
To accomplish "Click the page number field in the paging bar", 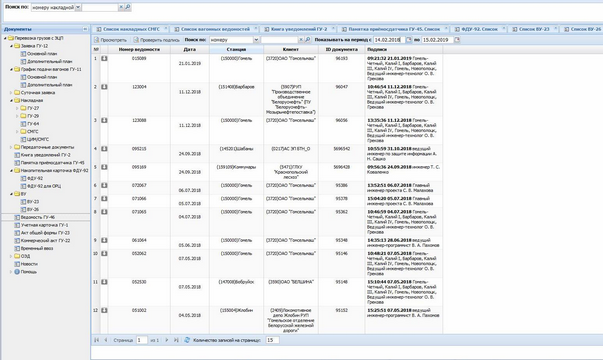I will pyautogui.click(x=142, y=340).
